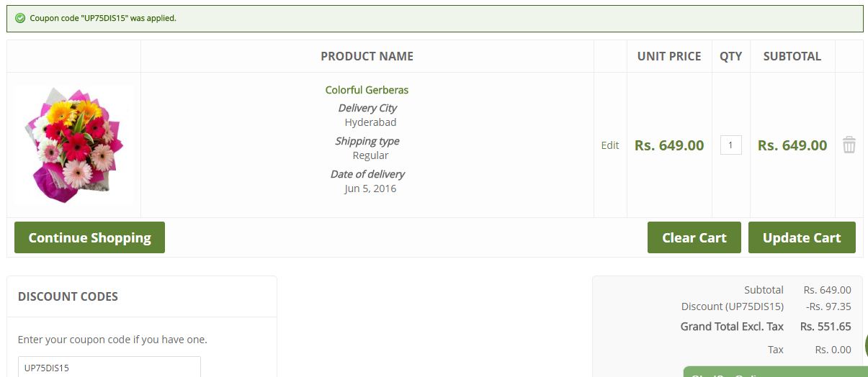
Task: Open the Colorful Gerberas product link
Action: coord(367,90)
